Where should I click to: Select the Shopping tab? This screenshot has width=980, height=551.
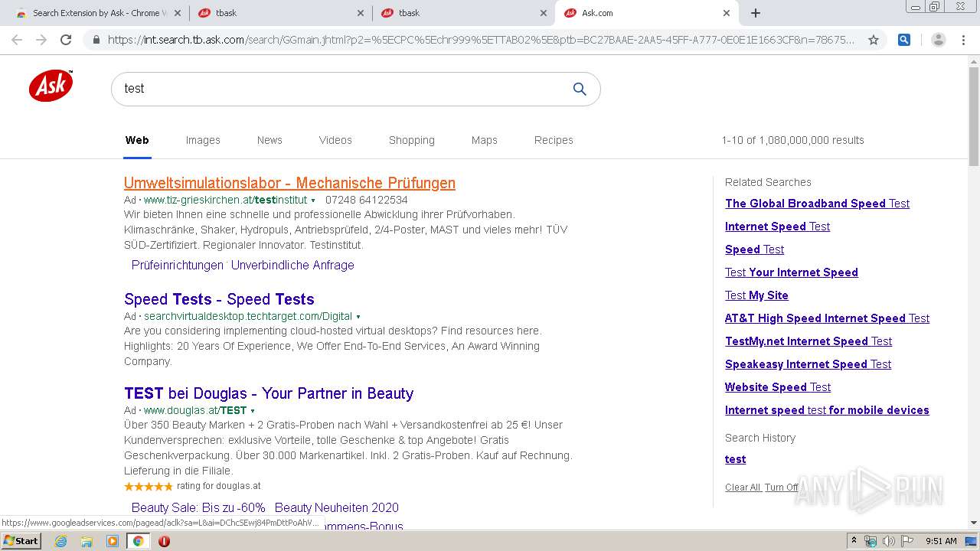click(x=411, y=140)
